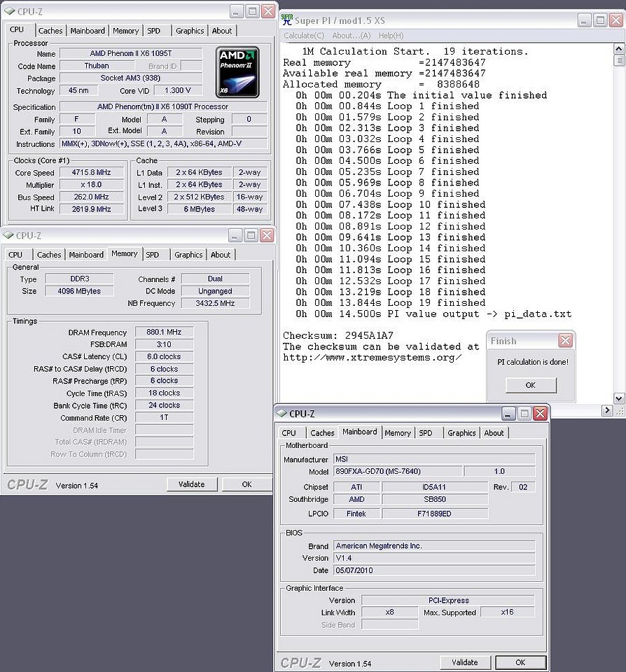This screenshot has width=626, height=672.
Task: Click the AMD Phenom II X6 logo
Action: pyautogui.click(x=237, y=72)
